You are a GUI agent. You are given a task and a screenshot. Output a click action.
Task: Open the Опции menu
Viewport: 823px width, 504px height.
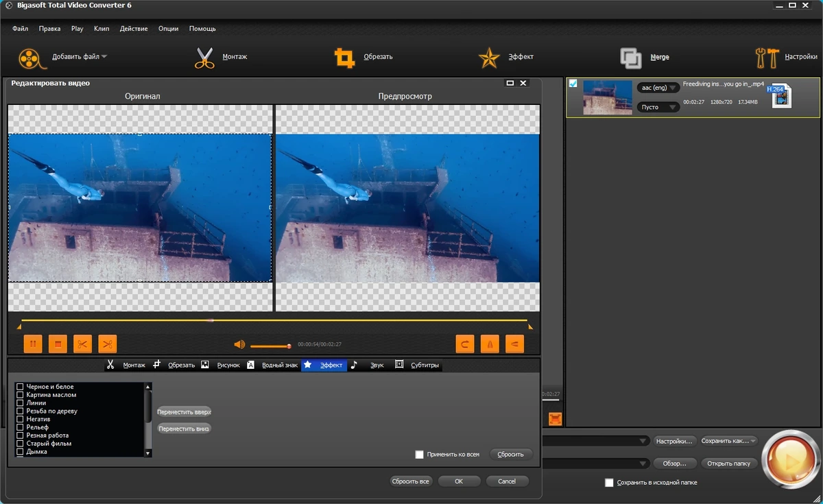coord(168,29)
